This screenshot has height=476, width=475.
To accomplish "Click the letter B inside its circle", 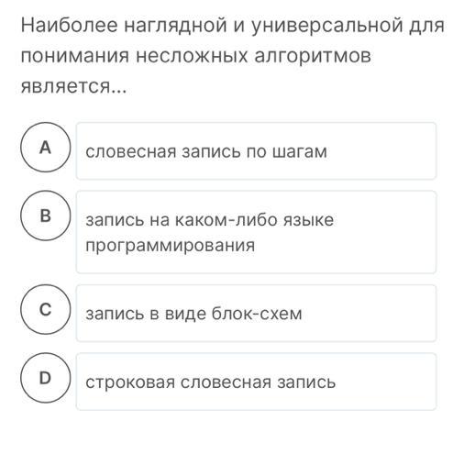I will click(x=46, y=216).
